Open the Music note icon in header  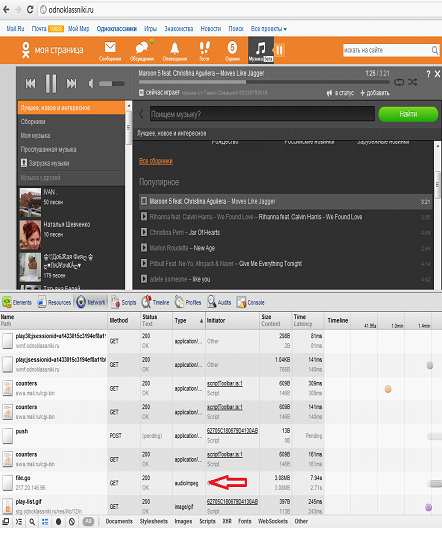(x=261, y=51)
